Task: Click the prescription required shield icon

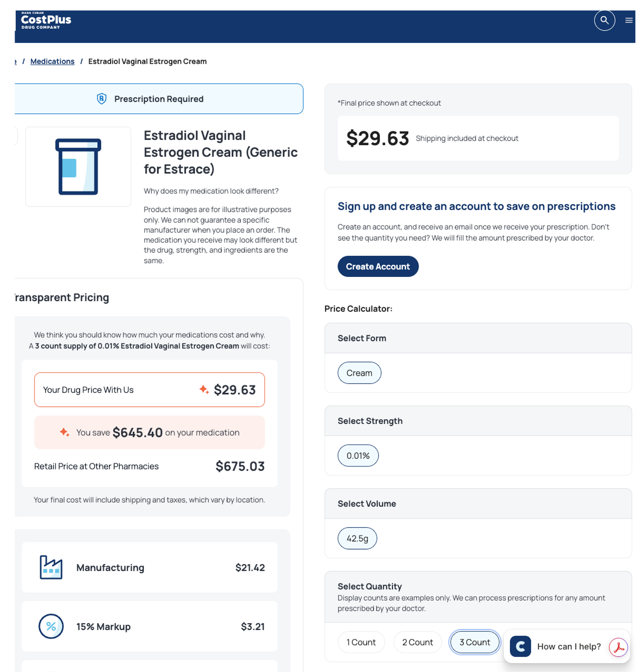Action: coord(102,99)
